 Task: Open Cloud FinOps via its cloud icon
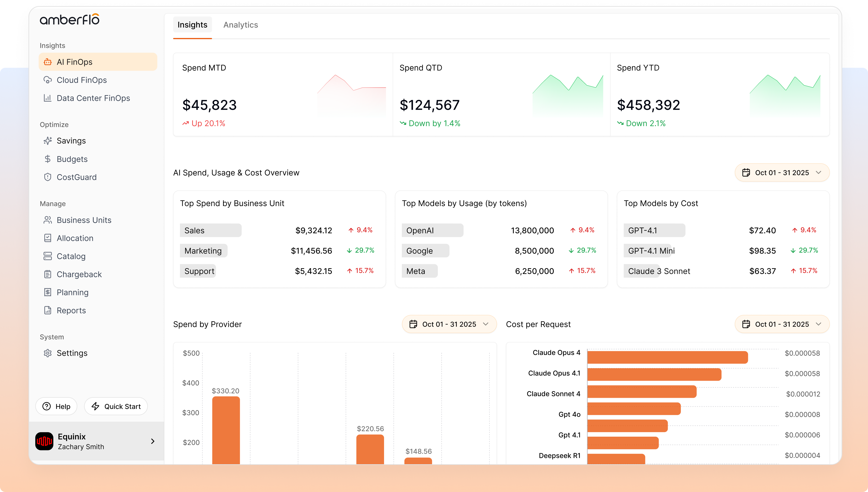coord(48,80)
